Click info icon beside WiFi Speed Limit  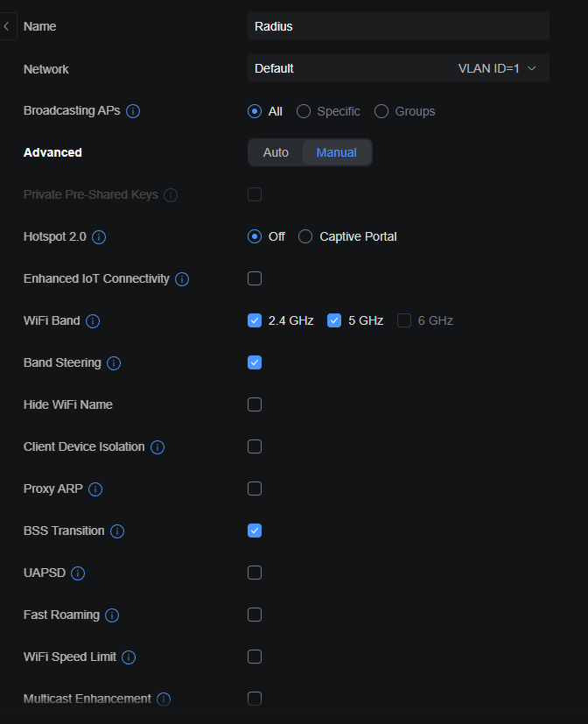point(129,657)
